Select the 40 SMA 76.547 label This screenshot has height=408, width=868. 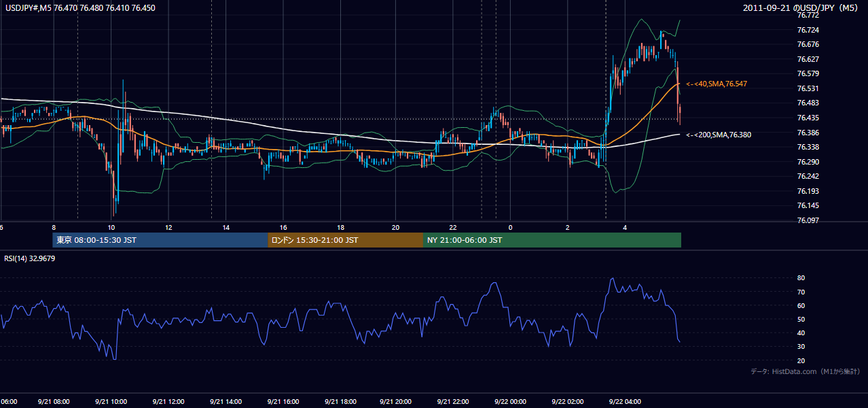pos(717,84)
